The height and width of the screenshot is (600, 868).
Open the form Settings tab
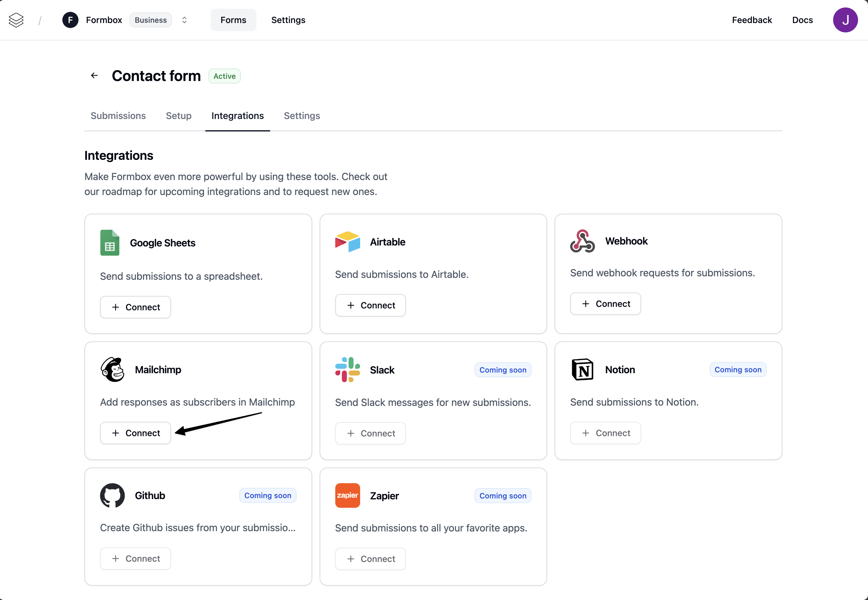pos(302,116)
